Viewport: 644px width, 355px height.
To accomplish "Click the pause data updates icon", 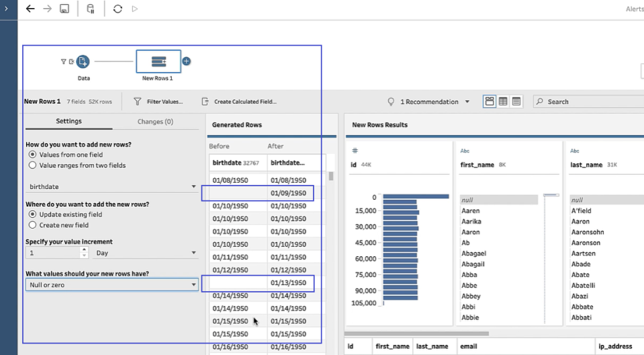I will [x=91, y=9].
